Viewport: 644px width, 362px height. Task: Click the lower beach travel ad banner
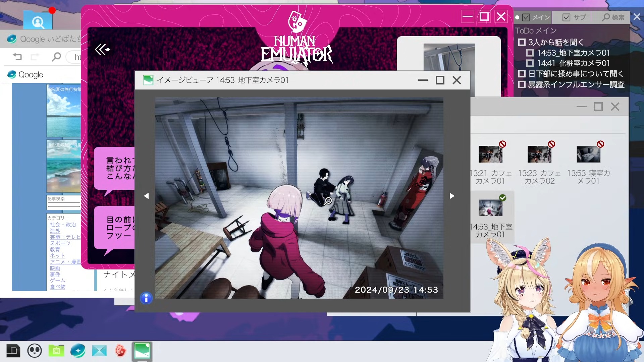pos(64,167)
